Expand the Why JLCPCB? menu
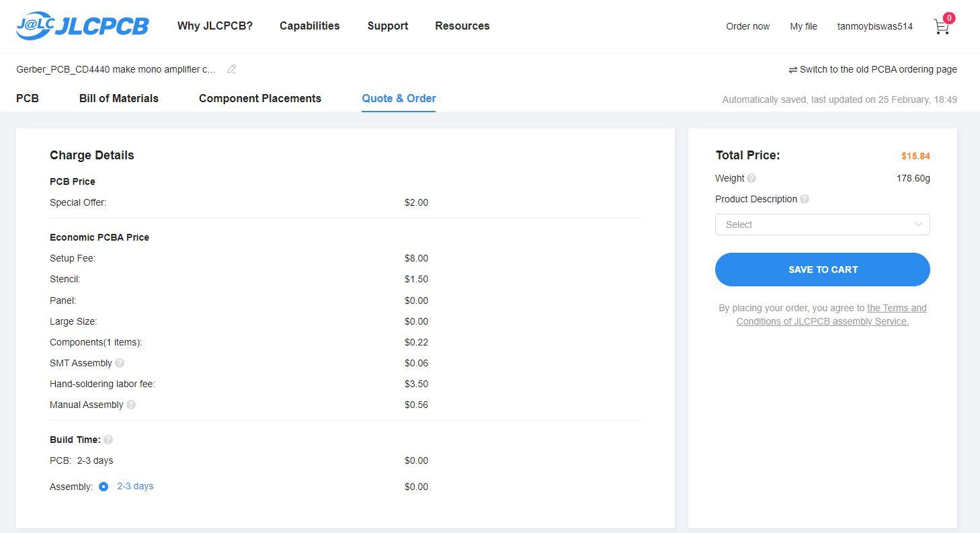980x533 pixels. (x=215, y=26)
